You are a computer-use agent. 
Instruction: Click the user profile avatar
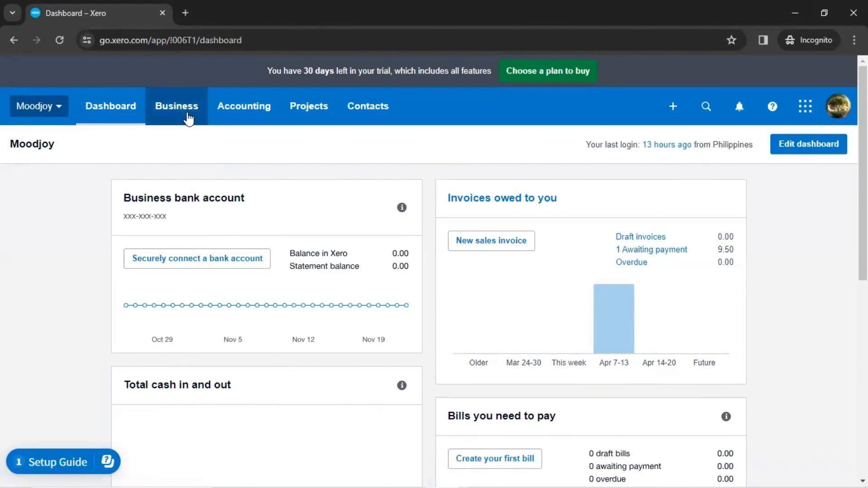click(838, 106)
